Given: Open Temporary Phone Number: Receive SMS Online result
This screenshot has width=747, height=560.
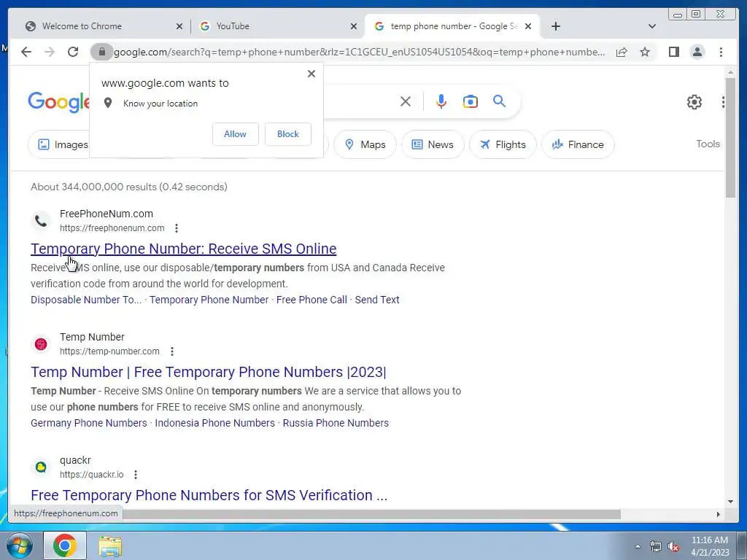Looking at the screenshot, I should [x=183, y=249].
